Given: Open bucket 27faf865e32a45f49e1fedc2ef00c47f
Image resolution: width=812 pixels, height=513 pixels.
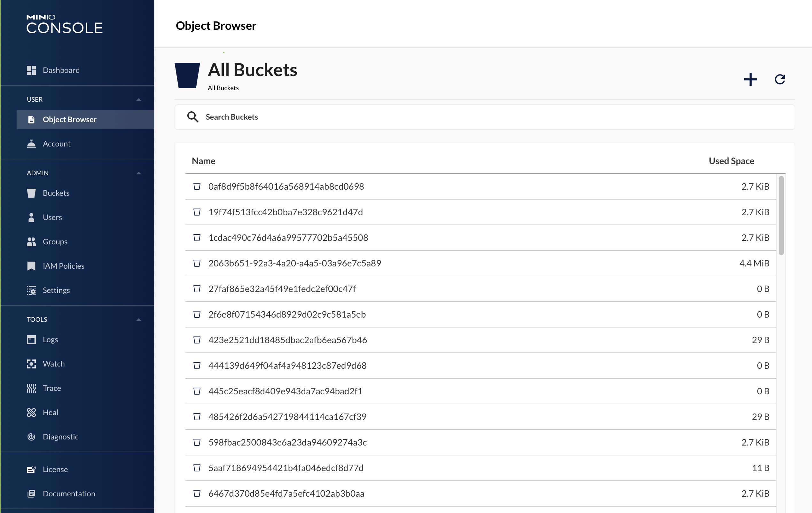Looking at the screenshot, I should [480, 289].
